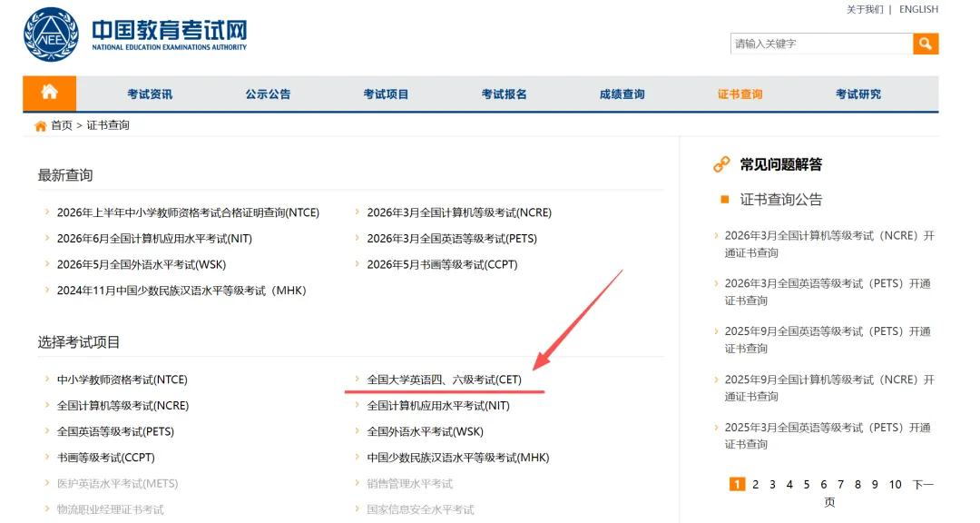Open the 考试资讯 menu
980x523 pixels.
[150, 94]
